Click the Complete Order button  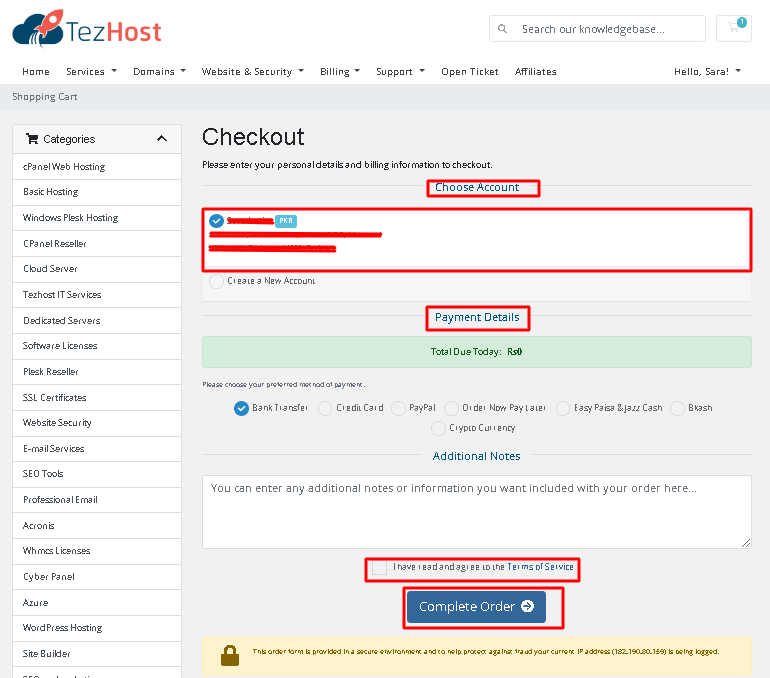pos(476,606)
